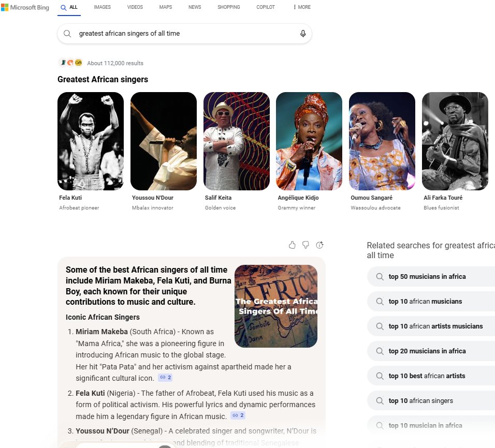Screen dimensions: 495x448
Task: Click 'Miriam Makeba' bold name in list
Action: pos(101,332)
